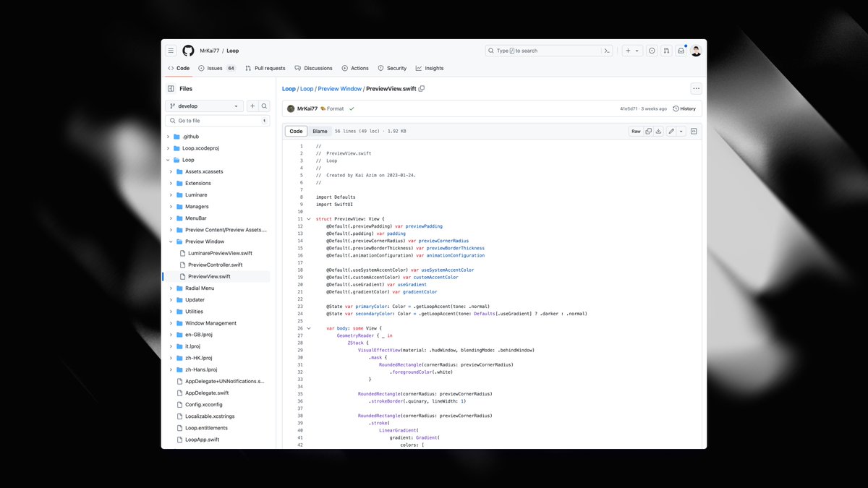The image size is (868, 488).
Task: Open commit hash 41e5d71
Action: (x=629, y=108)
